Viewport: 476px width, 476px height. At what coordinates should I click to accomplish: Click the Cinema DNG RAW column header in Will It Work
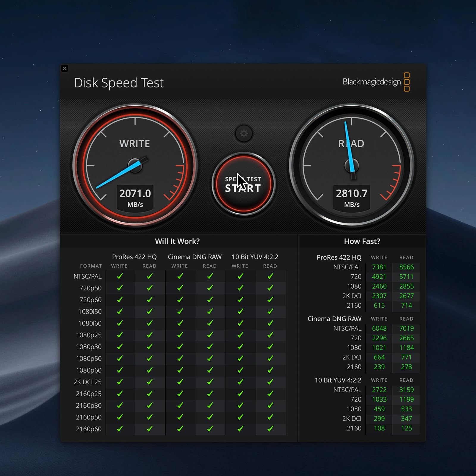click(x=195, y=257)
